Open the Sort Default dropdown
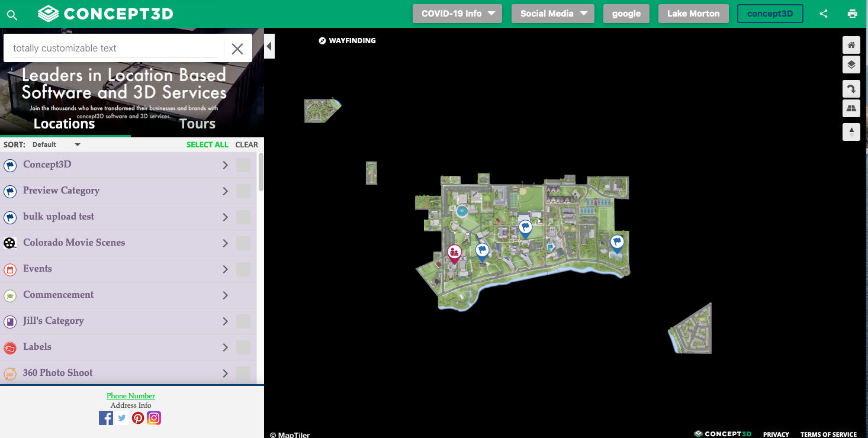Screen dimensions: 868x438 (56, 144)
